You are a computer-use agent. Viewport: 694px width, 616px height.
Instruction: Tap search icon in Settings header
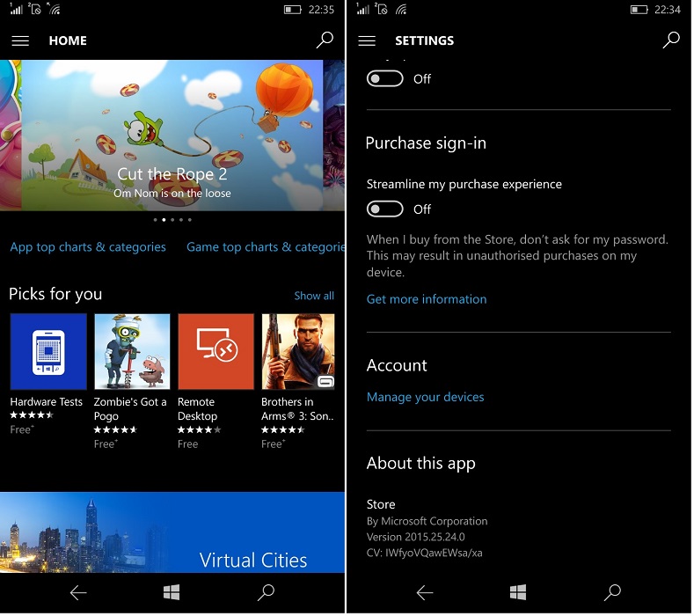point(672,40)
